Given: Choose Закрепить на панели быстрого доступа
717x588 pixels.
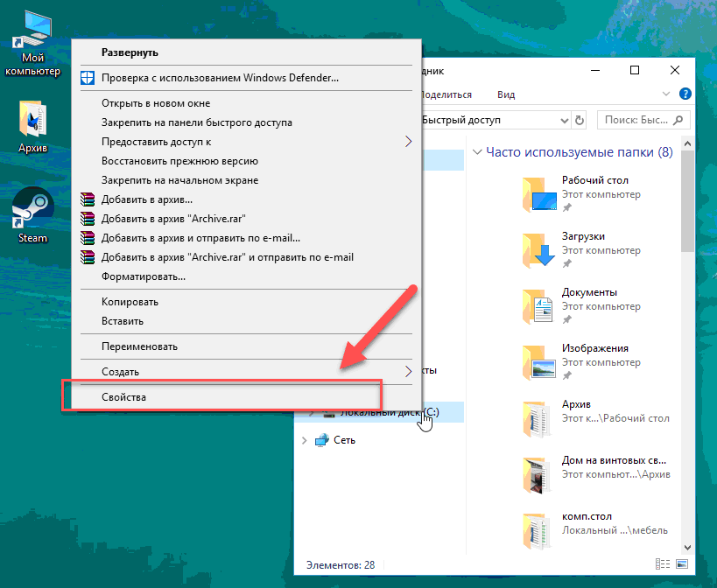Looking at the screenshot, I should (247, 122).
